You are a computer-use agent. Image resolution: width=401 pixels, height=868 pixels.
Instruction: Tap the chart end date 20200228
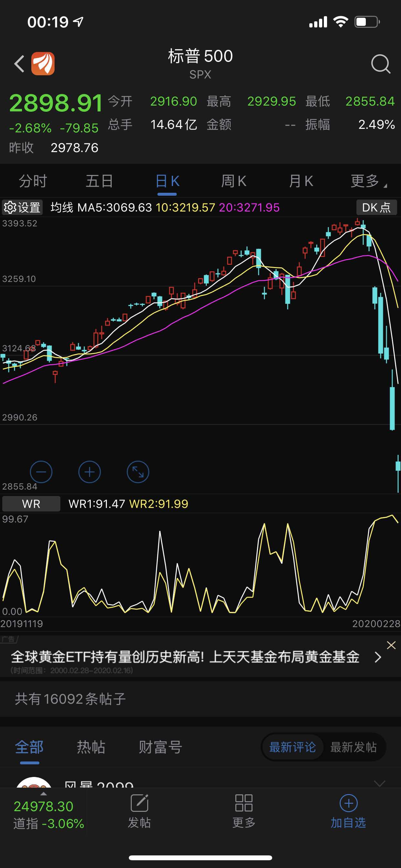[376, 624]
